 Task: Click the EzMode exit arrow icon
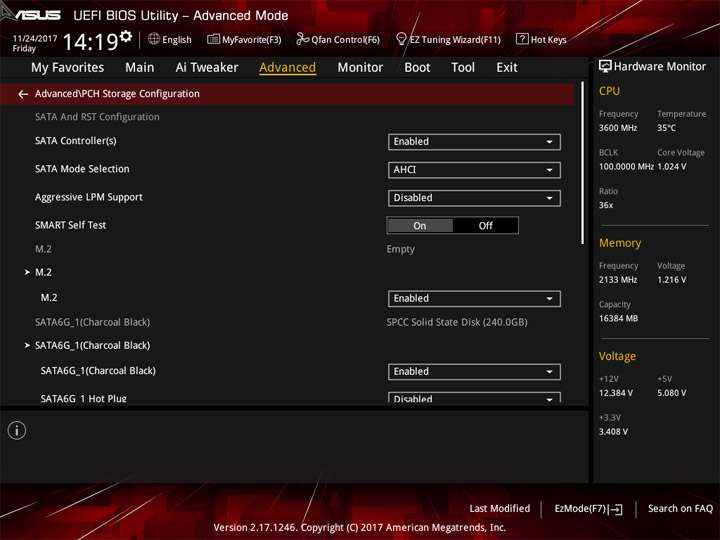(x=616, y=509)
